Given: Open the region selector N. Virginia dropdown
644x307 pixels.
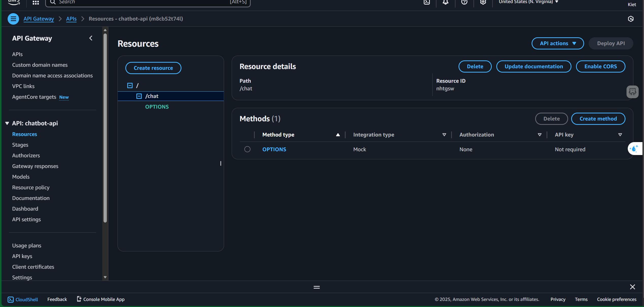Looking at the screenshot, I should click(528, 2).
